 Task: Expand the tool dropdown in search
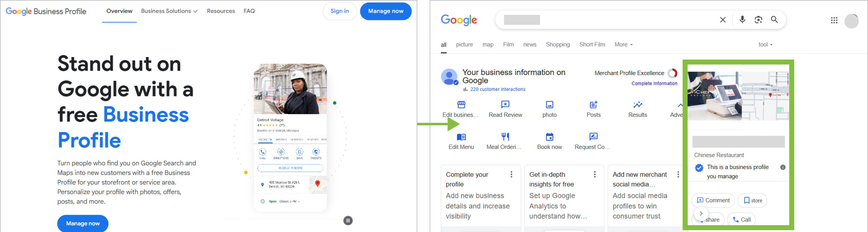(x=765, y=45)
